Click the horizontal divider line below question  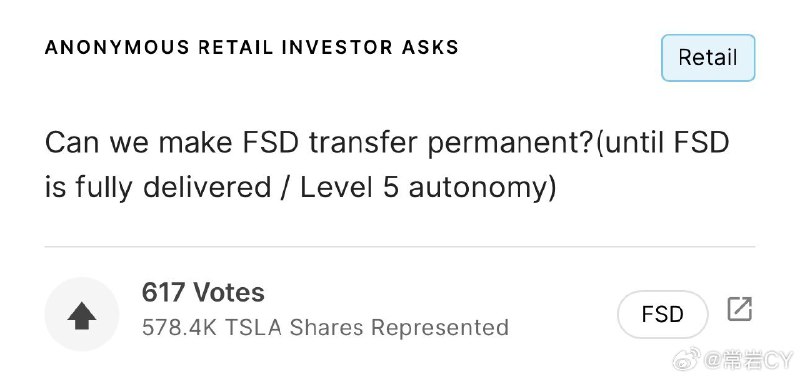(x=399, y=247)
